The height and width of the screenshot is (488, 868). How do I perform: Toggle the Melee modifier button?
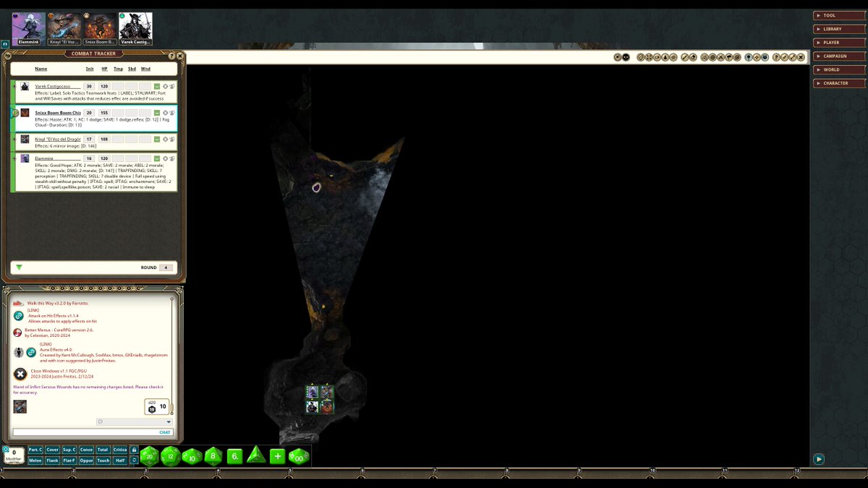tap(35, 461)
